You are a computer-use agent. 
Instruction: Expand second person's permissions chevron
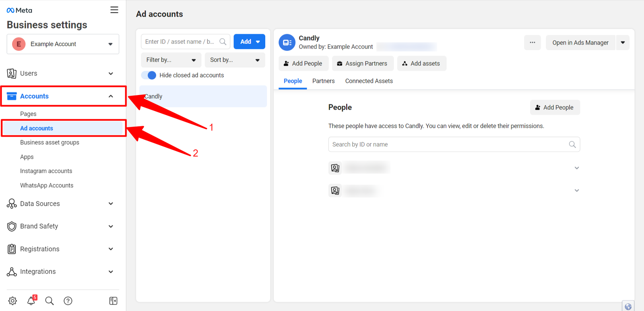[577, 191]
